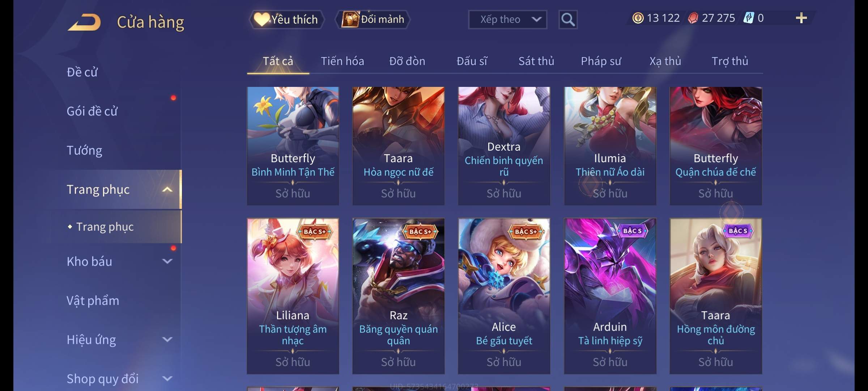This screenshot has height=391, width=868.
Task: Tap the gold coin balance icon
Action: (x=638, y=18)
